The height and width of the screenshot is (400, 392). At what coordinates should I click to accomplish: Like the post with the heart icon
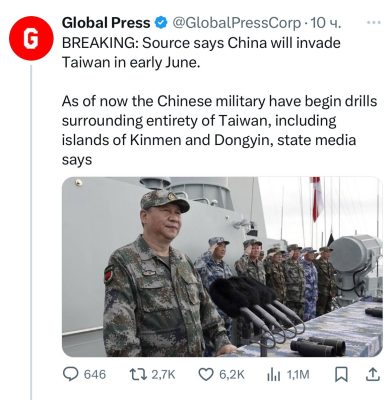(206, 375)
